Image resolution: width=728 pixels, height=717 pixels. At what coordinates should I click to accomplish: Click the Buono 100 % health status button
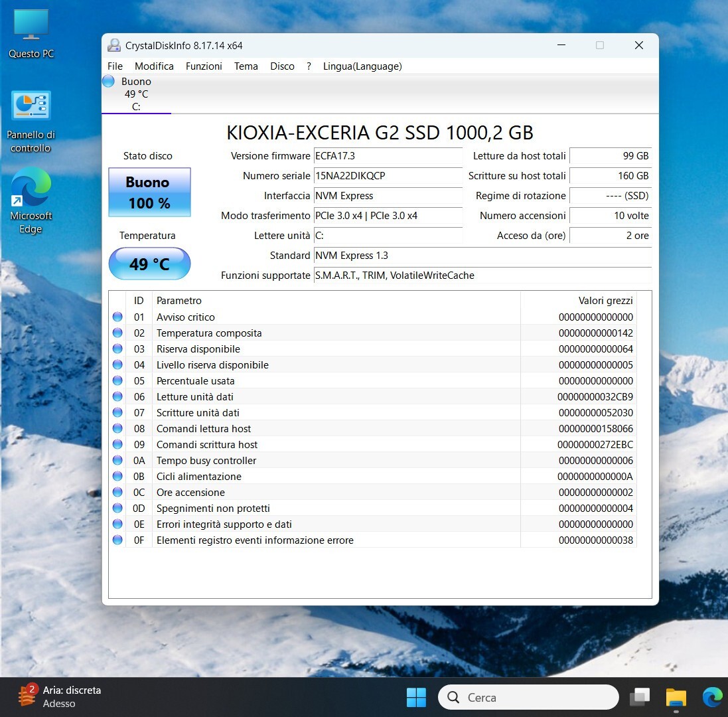point(149,193)
